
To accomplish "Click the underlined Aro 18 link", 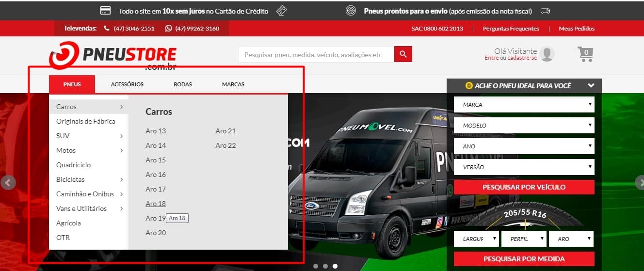I will (156, 204).
